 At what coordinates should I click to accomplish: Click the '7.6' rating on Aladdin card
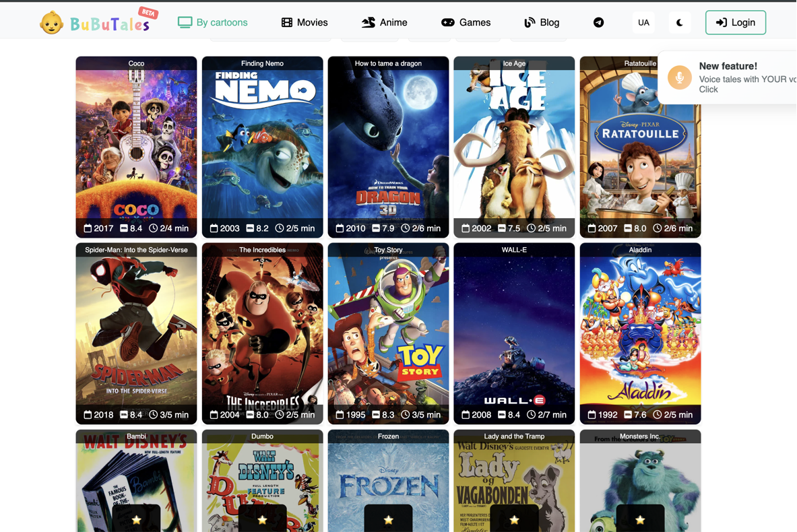click(641, 415)
